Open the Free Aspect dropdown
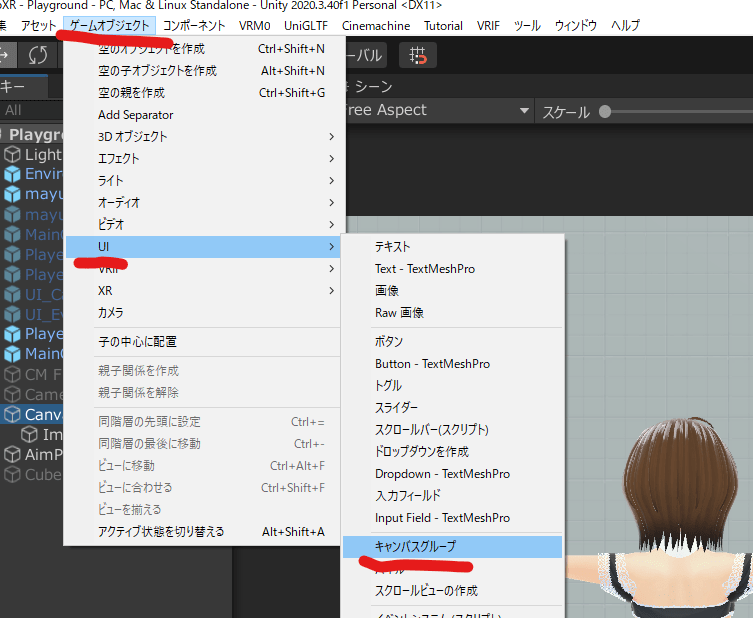This screenshot has height=618, width=753. click(x=437, y=110)
